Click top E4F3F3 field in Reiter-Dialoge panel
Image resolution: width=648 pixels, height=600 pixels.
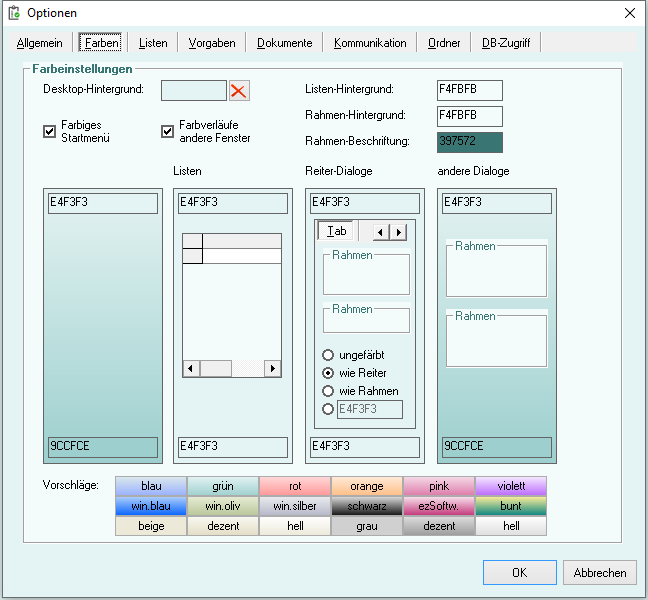[365, 203]
